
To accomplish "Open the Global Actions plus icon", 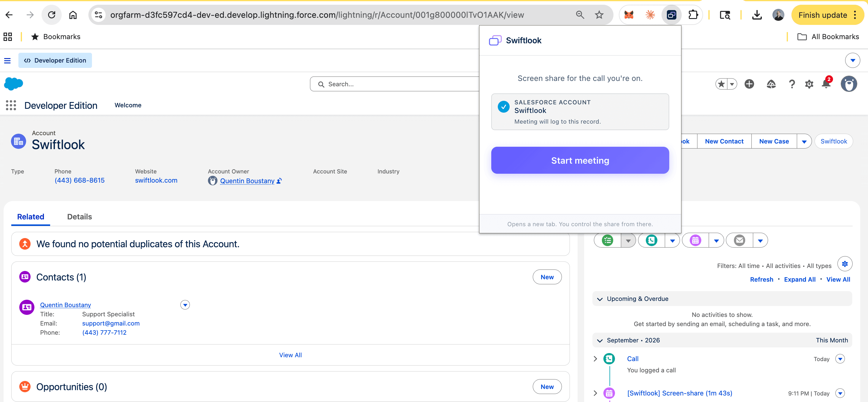I will point(749,84).
